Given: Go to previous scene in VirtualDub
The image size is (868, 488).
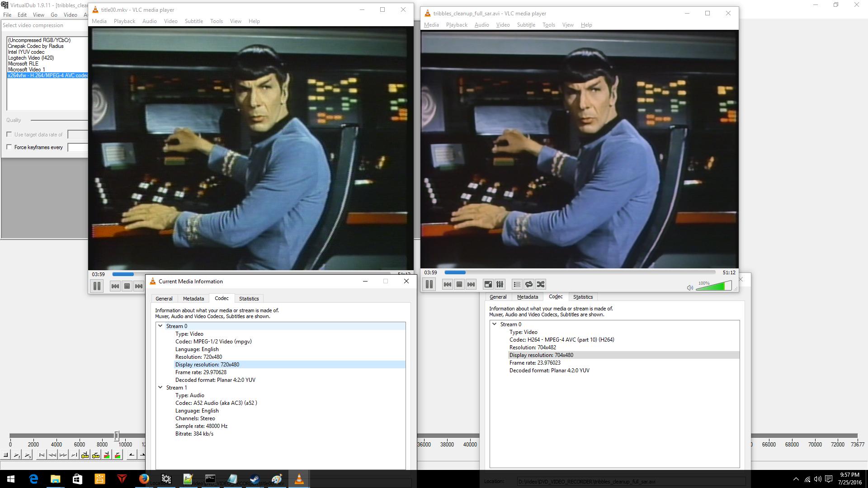Looking at the screenshot, I should (x=107, y=455).
